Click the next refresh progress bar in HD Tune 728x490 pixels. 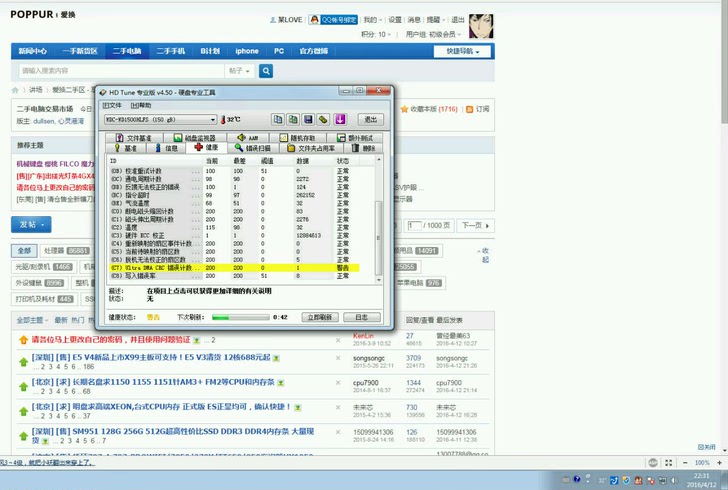(240, 317)
